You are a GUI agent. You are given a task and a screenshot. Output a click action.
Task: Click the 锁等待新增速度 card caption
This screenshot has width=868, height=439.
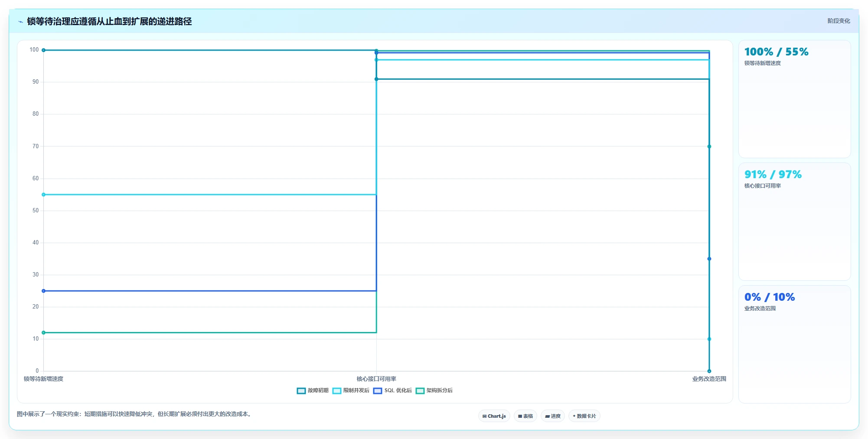pos(763,63)
